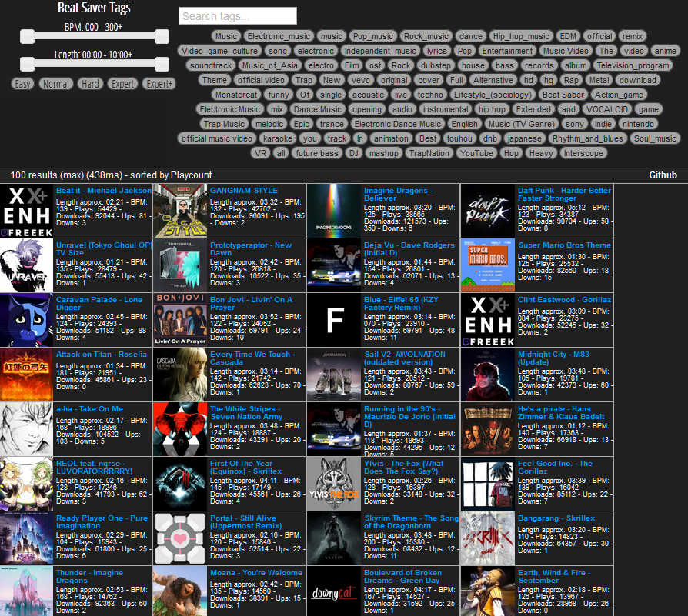Filter by the TrapNation tag
Screen dimensions: 688x616
[x=429, y=153]
